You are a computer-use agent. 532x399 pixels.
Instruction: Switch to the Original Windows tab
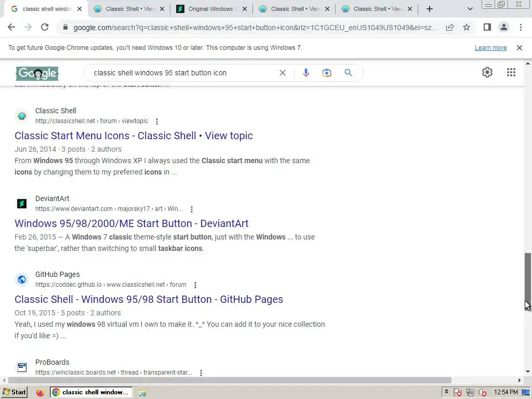212,9
